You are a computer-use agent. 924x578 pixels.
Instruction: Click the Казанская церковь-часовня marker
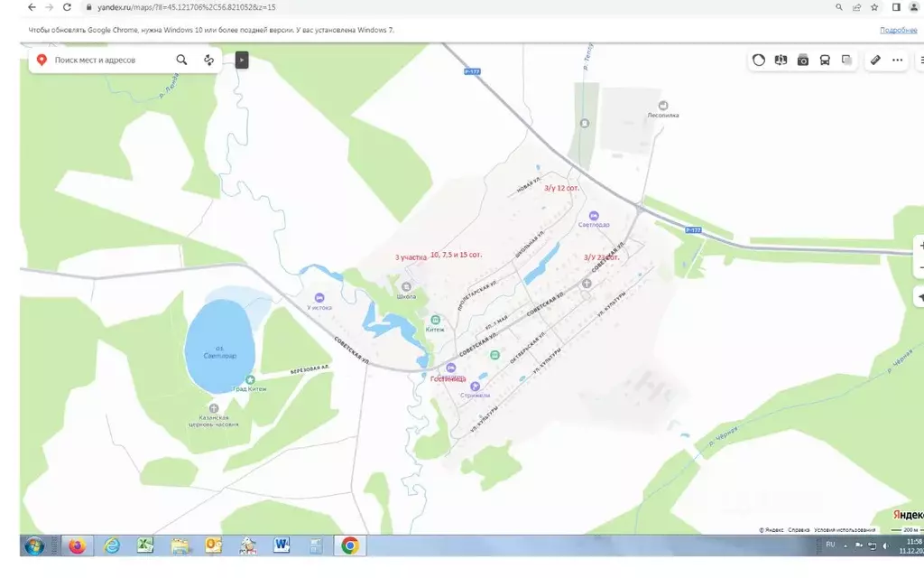214,408
